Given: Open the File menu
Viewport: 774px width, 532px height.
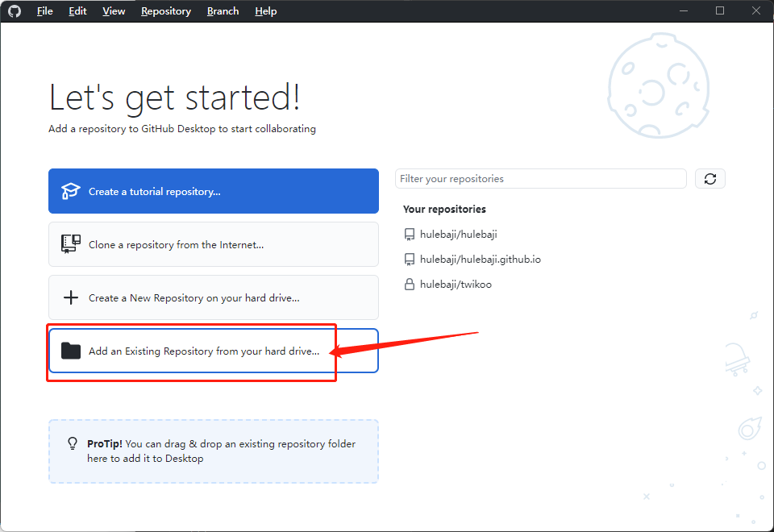Looking at the screenshot, I should tap(44, 10).
